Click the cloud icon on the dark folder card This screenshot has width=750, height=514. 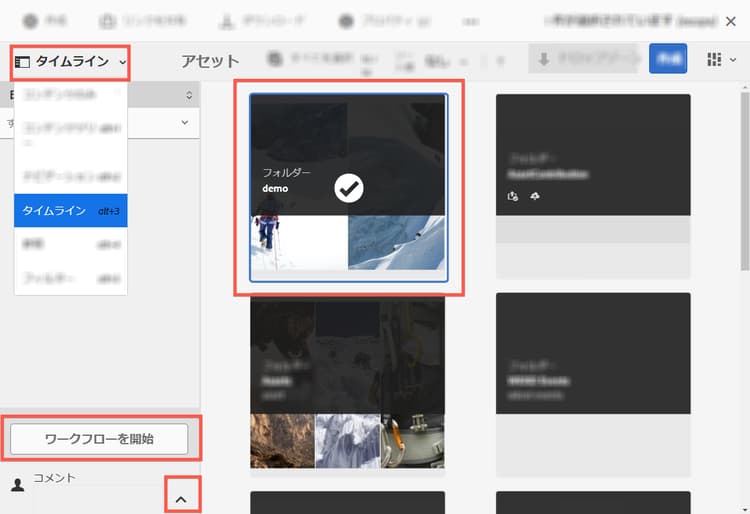[535, 196]
